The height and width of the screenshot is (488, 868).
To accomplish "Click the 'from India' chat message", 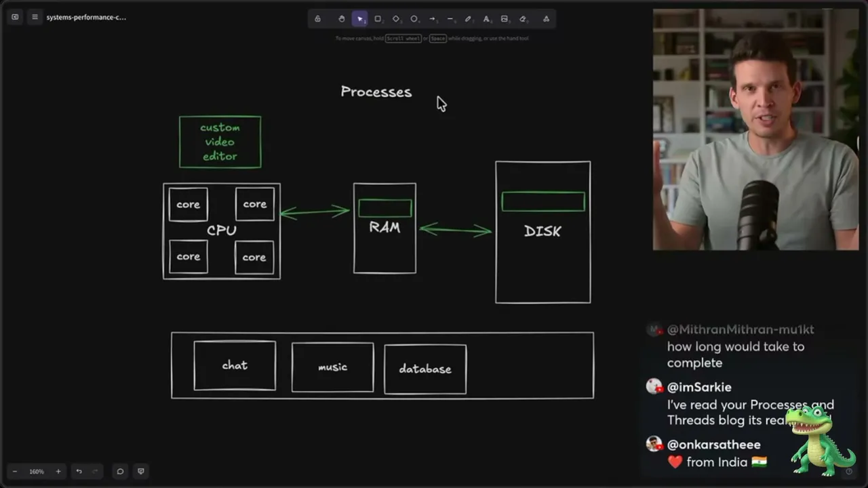I will pos(717,462).
